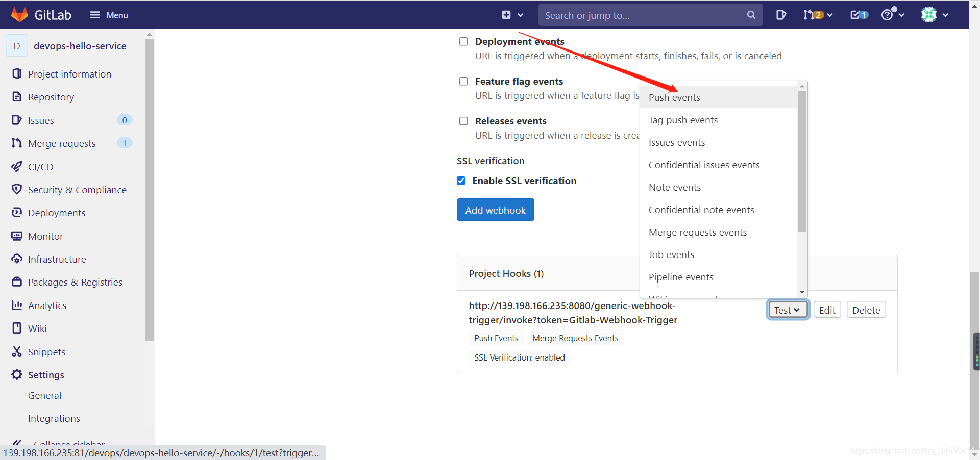Open the new item plus dropdown
Screen dimensions: 980x460
[513, 15]
